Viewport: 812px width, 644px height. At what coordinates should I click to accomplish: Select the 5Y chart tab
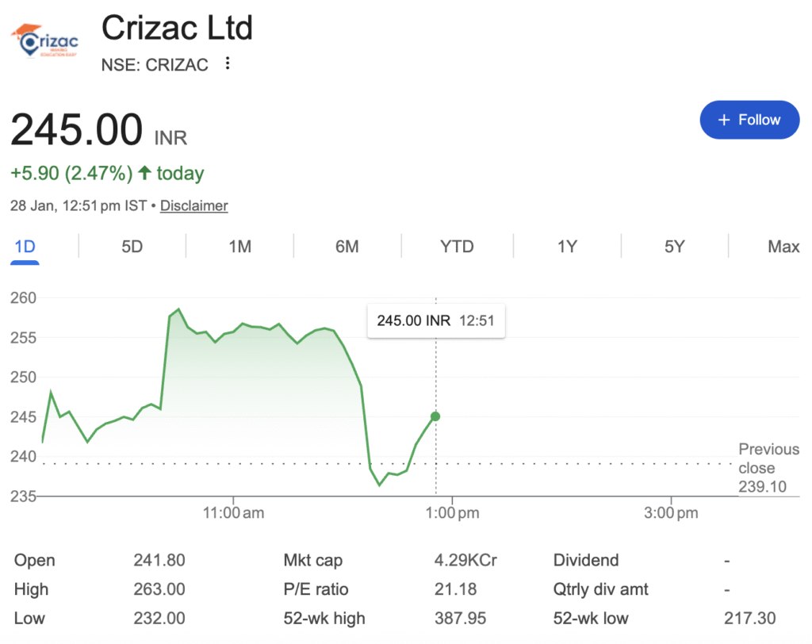click(674, 247)
